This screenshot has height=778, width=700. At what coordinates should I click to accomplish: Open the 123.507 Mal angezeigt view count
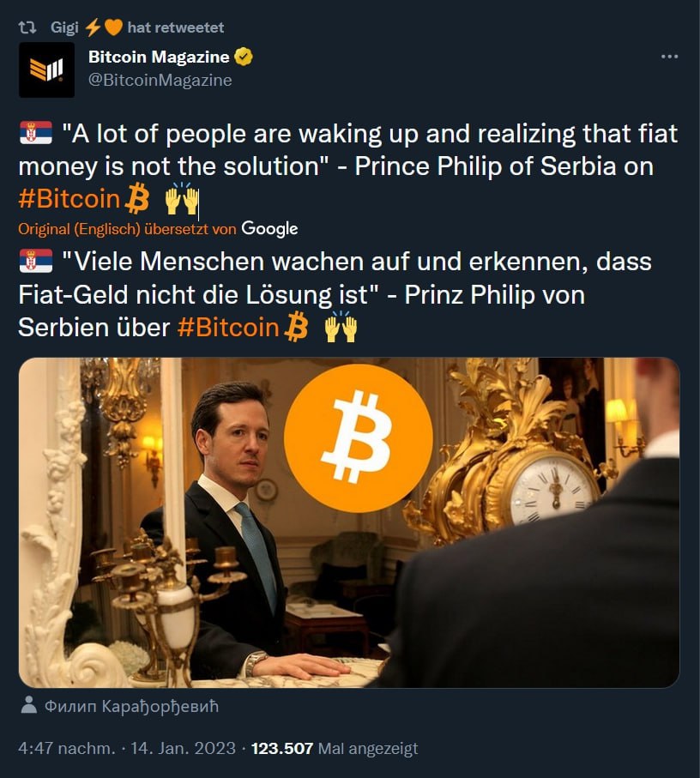pyautogui.click(x=335, y=748)
